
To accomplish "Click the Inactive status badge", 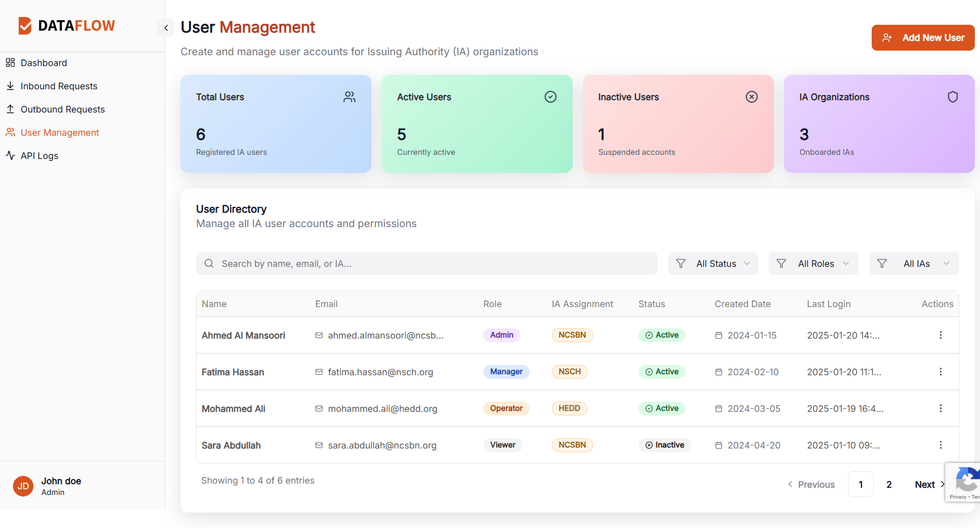I will pos(664,445).
